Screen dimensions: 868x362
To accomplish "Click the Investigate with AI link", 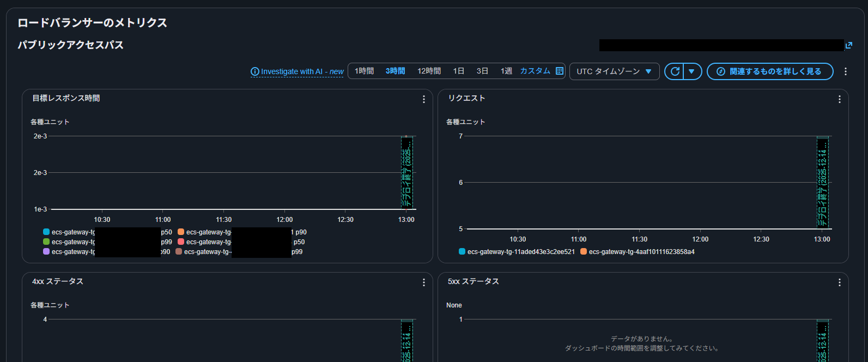I will pos(297,71).
